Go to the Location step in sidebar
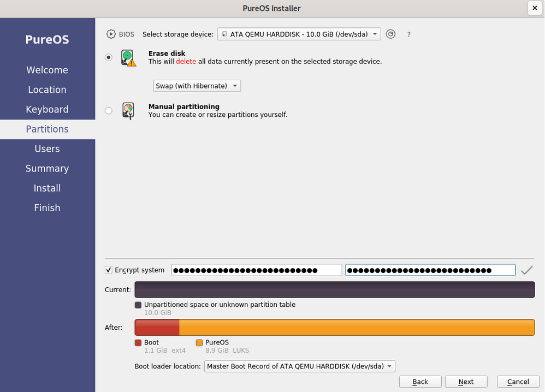Screen dimensions: 545x392 (x=48, y=90)
